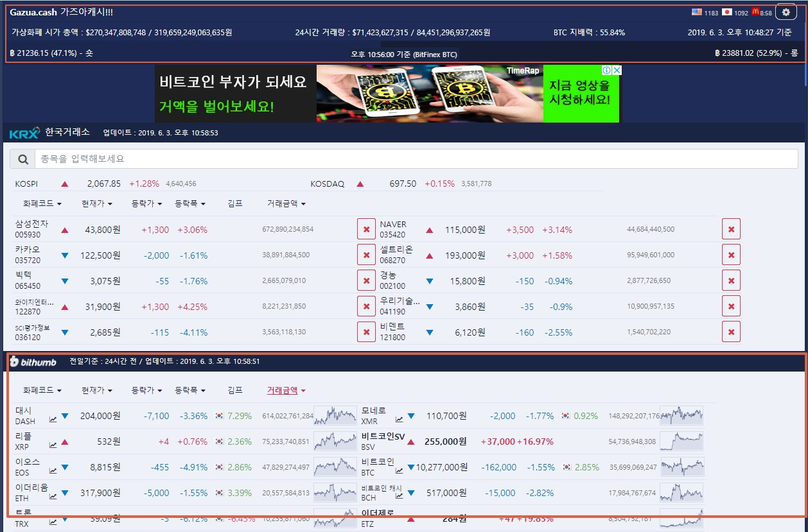Open the XMR chart icon
The image size is (808, 532).
[x=399, y=420]
